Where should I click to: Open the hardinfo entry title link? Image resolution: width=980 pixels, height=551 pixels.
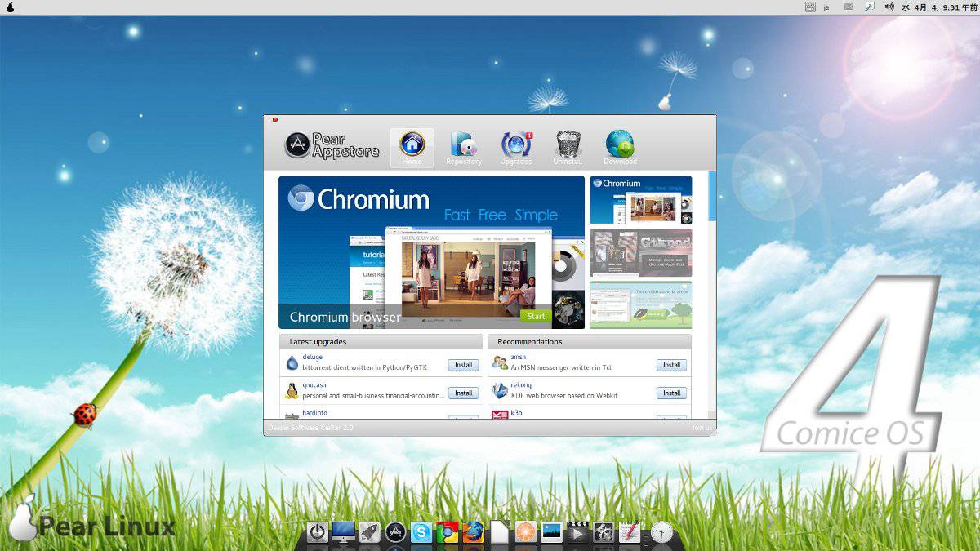(314, 412)
